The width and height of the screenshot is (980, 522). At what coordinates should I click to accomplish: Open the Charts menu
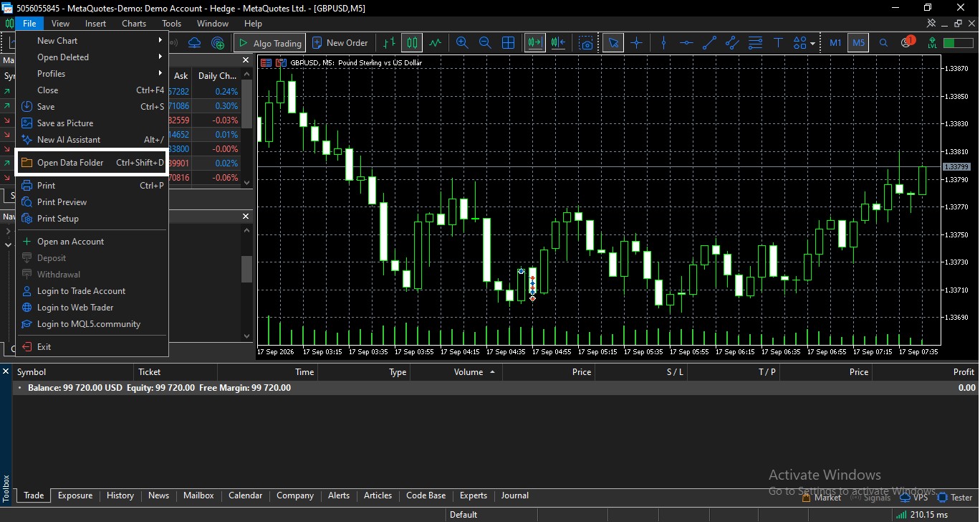[x=134, y=24]
